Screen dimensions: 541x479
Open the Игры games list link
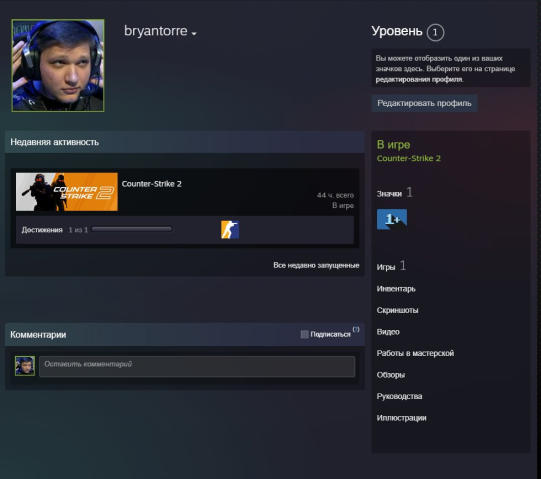(386, 267)
